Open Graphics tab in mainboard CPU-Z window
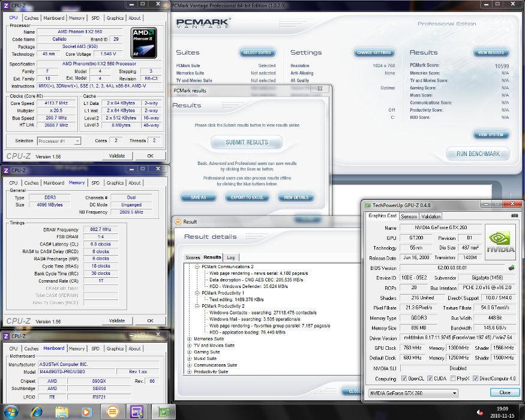Screen dimensions: 525x420 [115, 349]
